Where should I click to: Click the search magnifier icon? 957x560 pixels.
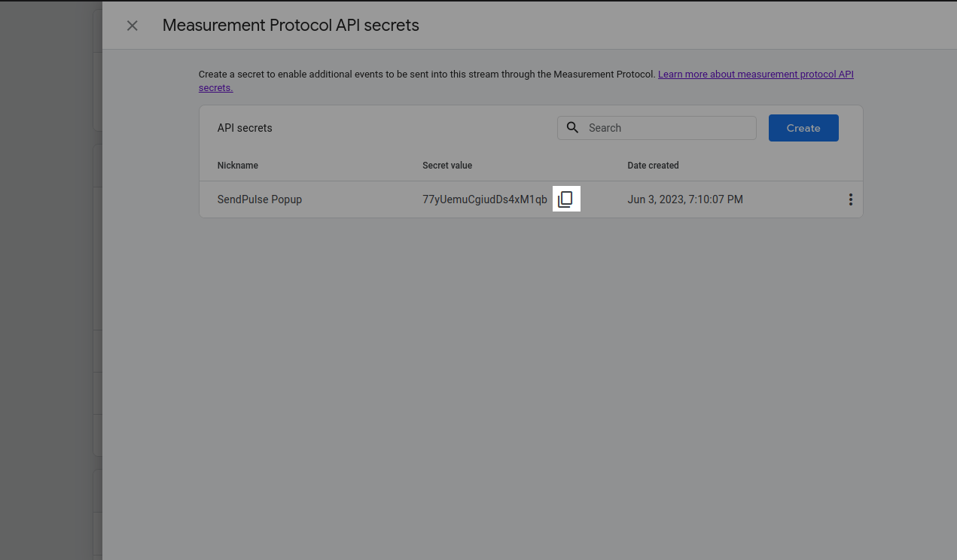tap(573, 128)
